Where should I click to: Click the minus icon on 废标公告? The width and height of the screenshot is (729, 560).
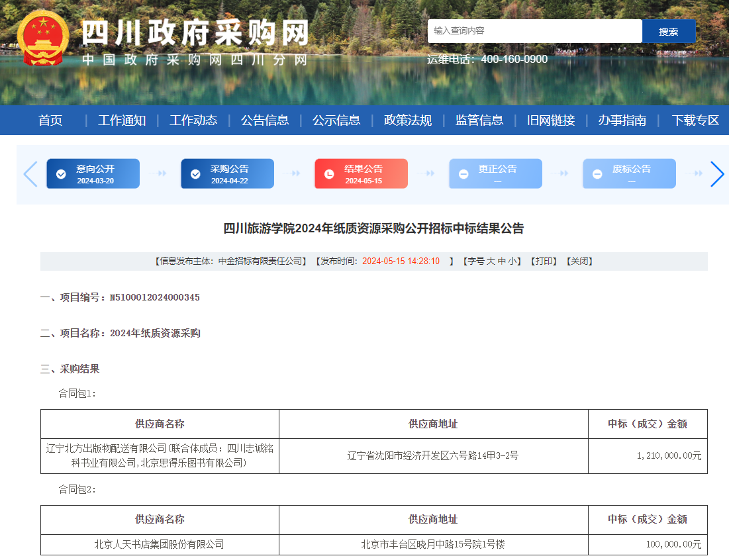pyautogui.click(x=597, y=174)
